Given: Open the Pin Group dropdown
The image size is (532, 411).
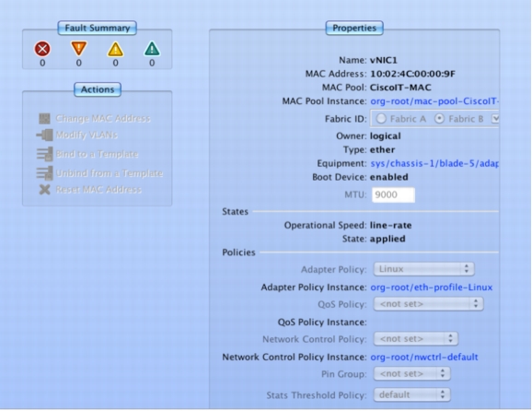Looking at the screenshot, I should (412, 373).
